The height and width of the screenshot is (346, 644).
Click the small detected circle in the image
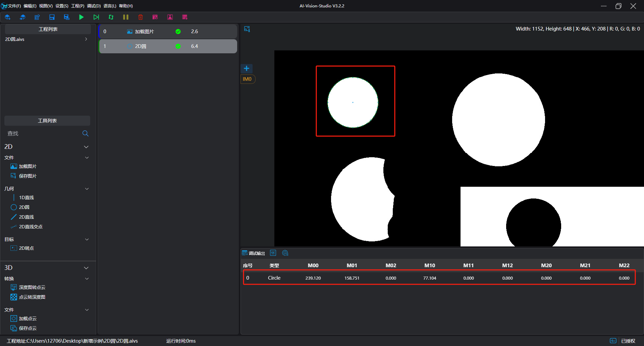point(353,102)
